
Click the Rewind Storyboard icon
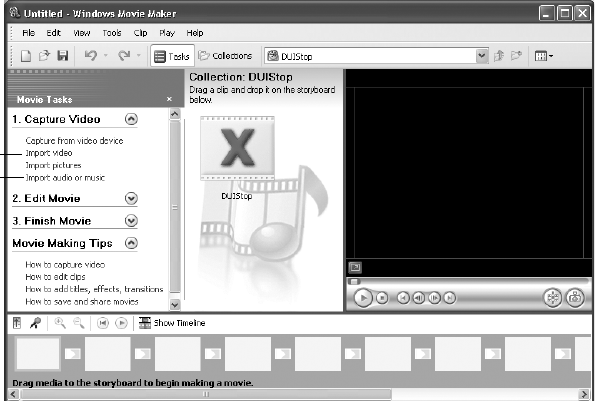tap(102, 323)
